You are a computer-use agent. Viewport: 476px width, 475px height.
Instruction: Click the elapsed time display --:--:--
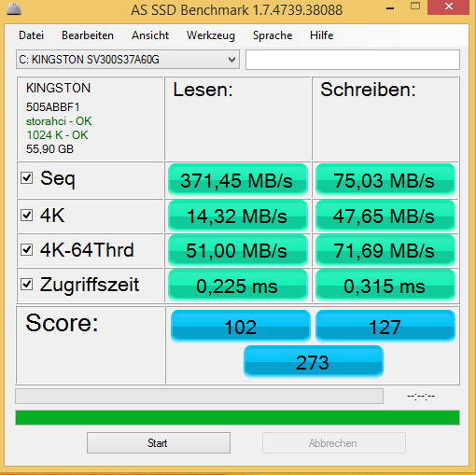421,396
